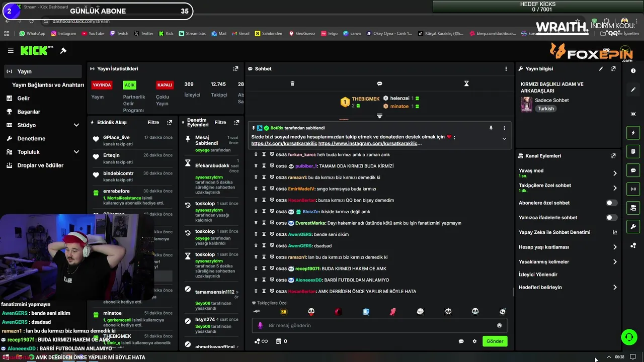Click the SA emote in emote row
This screenshot has width=644, height=362.
[284, 312]
